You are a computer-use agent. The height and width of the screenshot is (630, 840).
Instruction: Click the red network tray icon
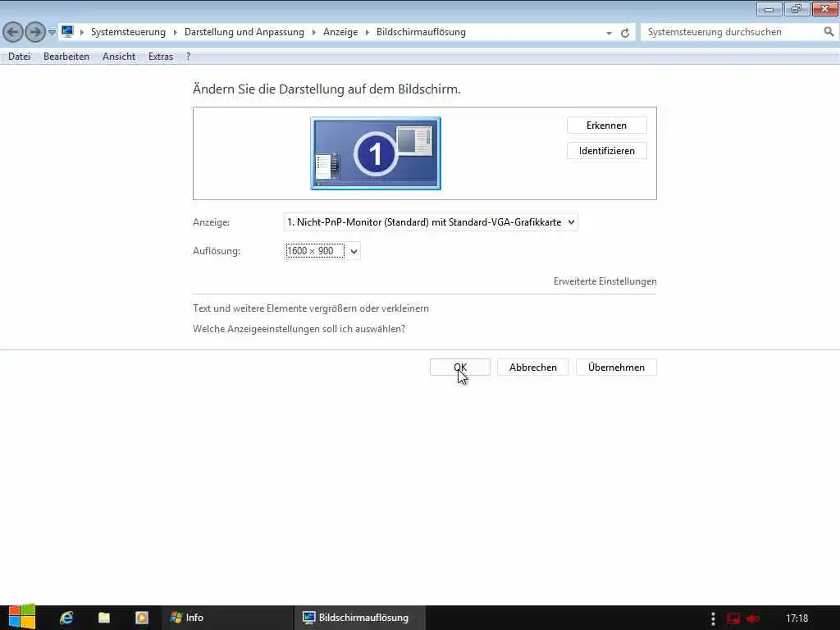(x=733, y=619)
